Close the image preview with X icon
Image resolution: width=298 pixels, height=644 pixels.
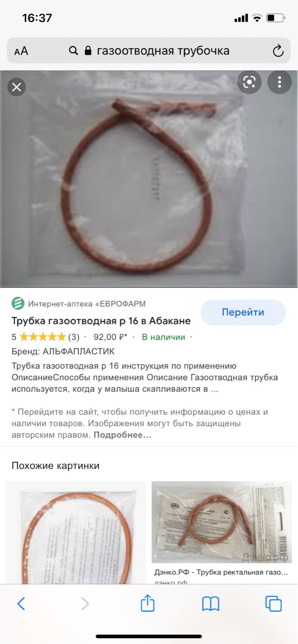tap(16, 87)
